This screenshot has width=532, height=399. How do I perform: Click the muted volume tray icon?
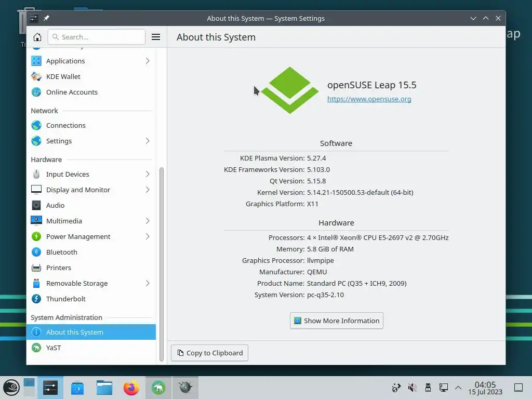412,388
